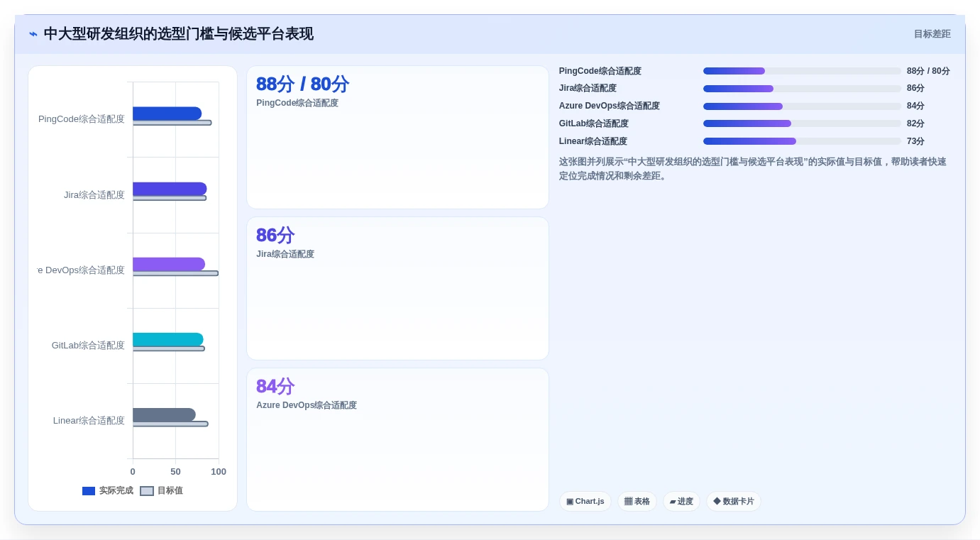Click the chart axis label PingCode综合适配度

pos(82,119)
